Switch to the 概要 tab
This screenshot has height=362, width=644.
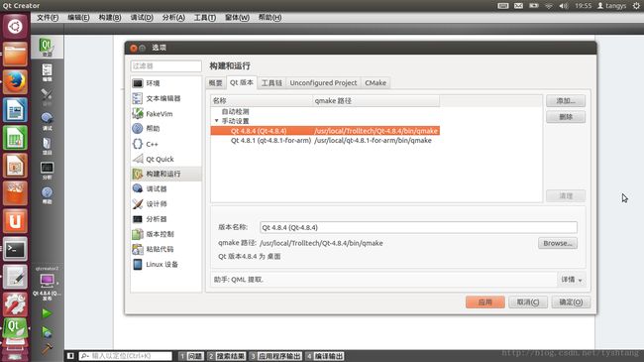tap(215, 83)
